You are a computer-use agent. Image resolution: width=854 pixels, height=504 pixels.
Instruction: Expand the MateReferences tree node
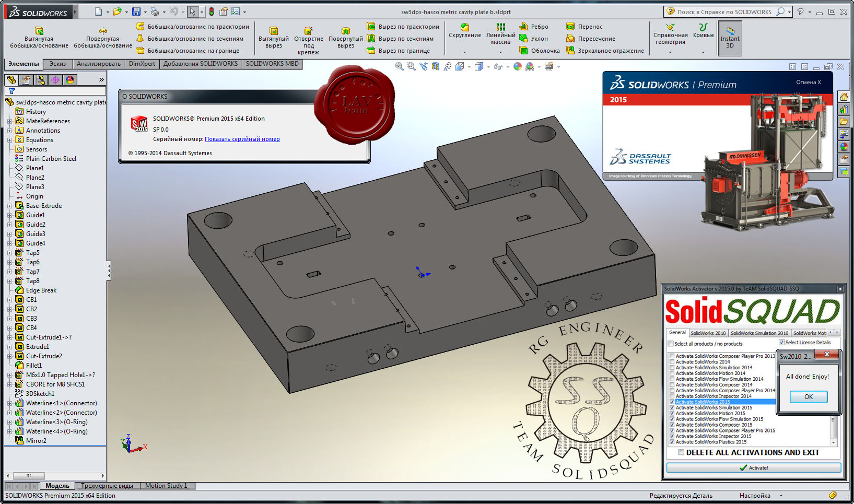coord(9,121)
